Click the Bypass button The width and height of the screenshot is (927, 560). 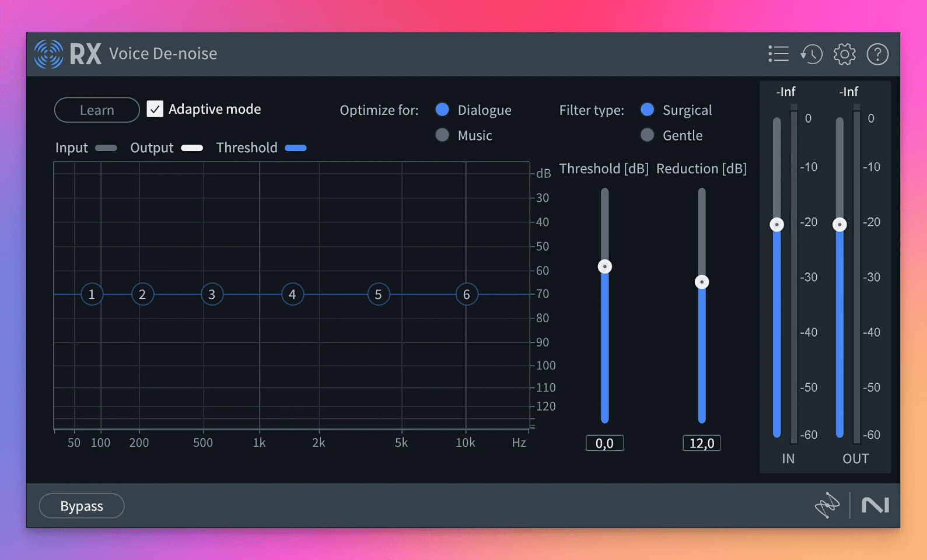point(82,506)
